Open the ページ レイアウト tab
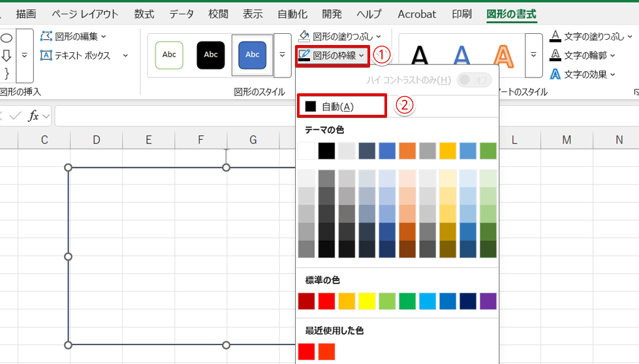639x364 pixels. coord(85,14)
